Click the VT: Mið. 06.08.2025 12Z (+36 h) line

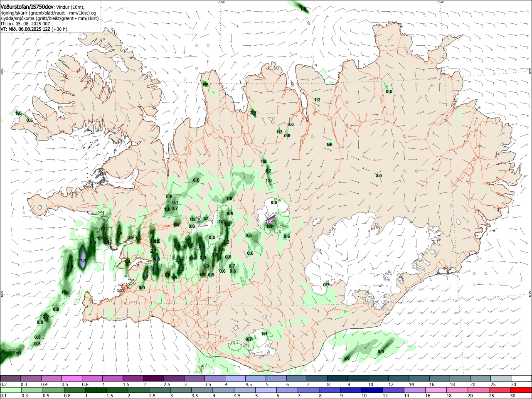(34, 29)
